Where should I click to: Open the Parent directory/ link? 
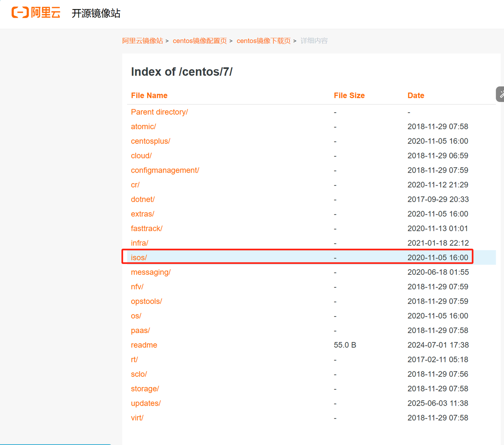[x=159, y=112]
